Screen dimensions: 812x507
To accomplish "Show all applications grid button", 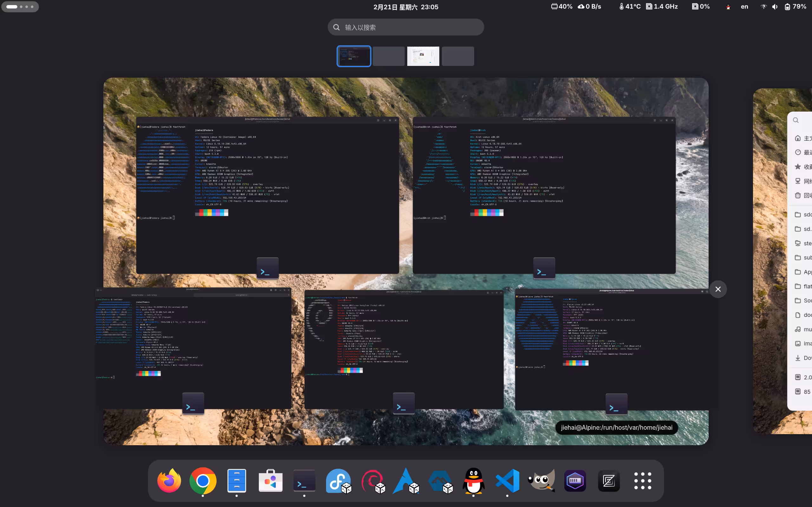I will tap(643, 480).
